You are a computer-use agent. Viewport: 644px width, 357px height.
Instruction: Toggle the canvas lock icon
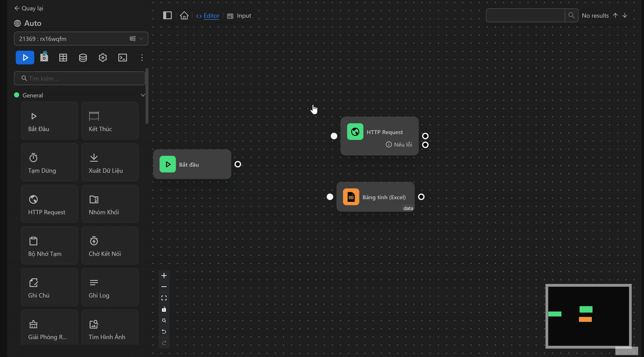click(x=164, y=309)
